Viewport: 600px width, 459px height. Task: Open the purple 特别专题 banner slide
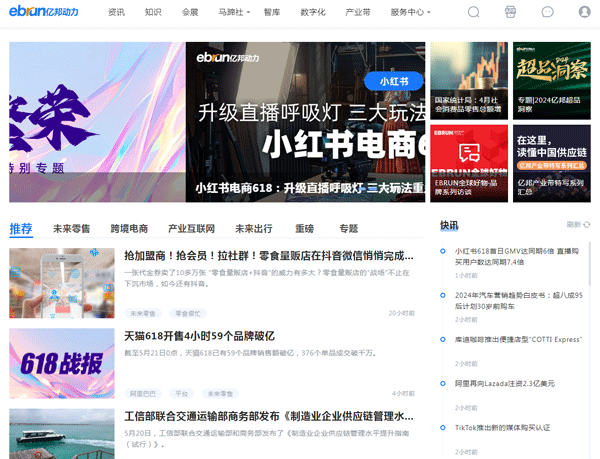click(97, 122)
